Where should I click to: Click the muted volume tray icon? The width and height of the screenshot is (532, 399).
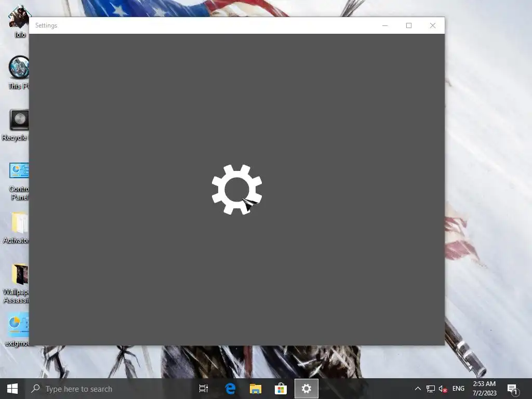[x=443, y=389]
